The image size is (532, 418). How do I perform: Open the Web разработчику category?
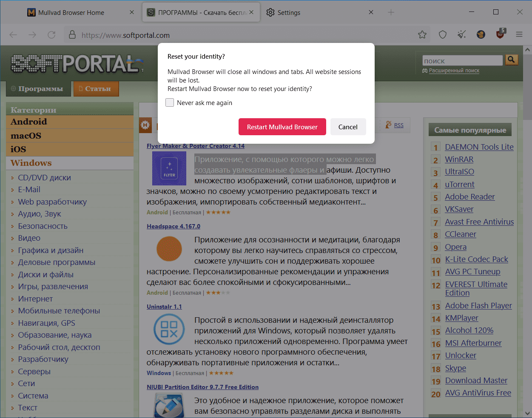tap(52, 202)
